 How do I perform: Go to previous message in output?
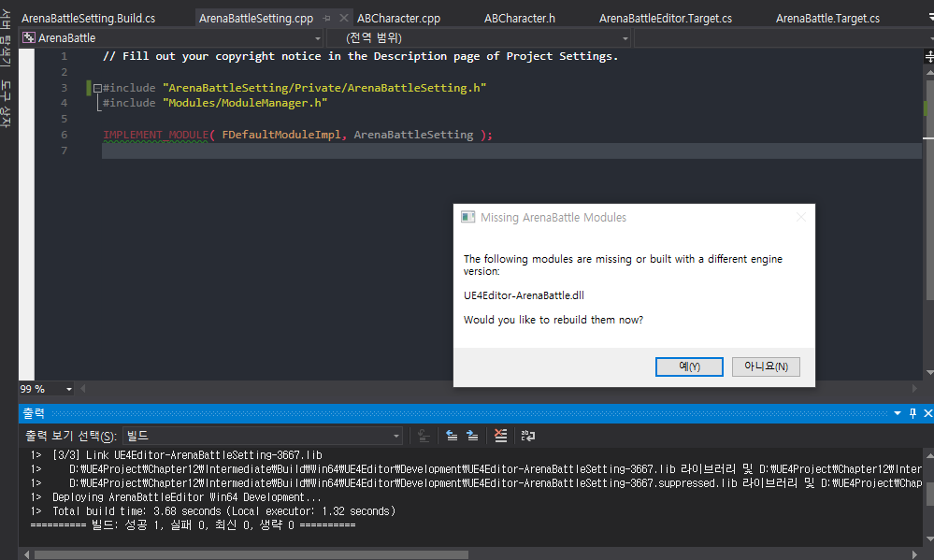coord(452,436)
